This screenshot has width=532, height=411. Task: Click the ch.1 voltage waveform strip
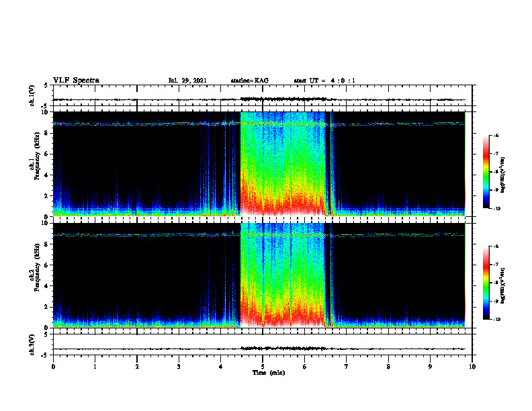click(x=262, y=95)
